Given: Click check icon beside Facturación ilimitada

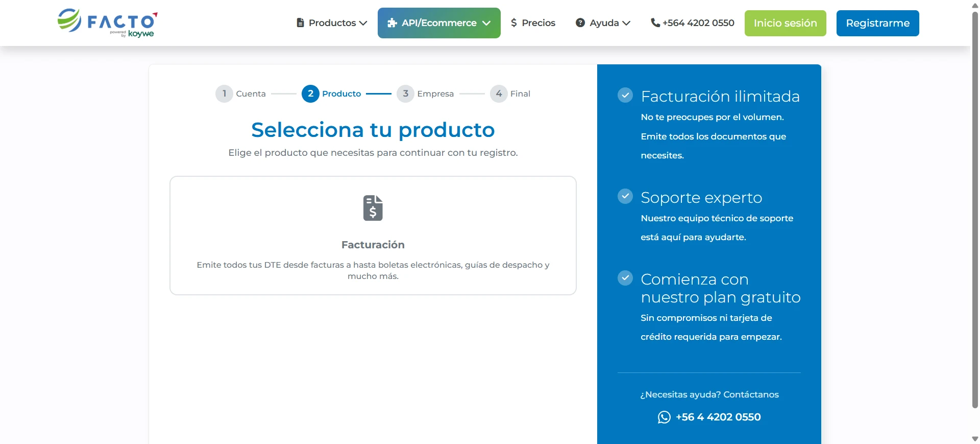Looking at the screenshot, I should [x=625, y=95].
